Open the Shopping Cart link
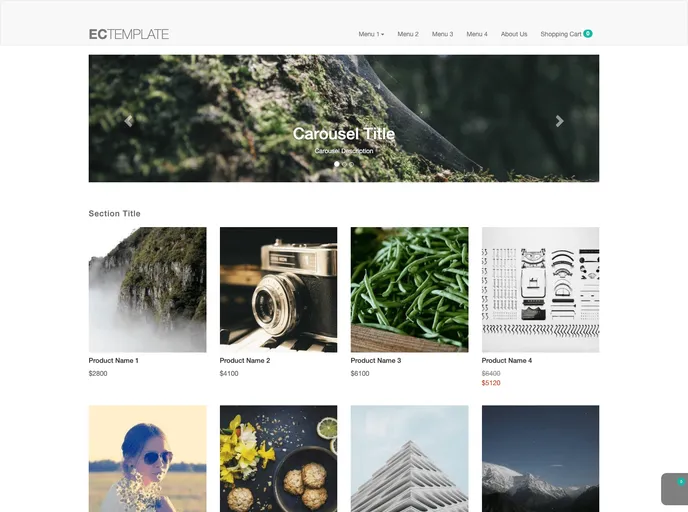Screen dimensions: 688x512 (560, 34)
